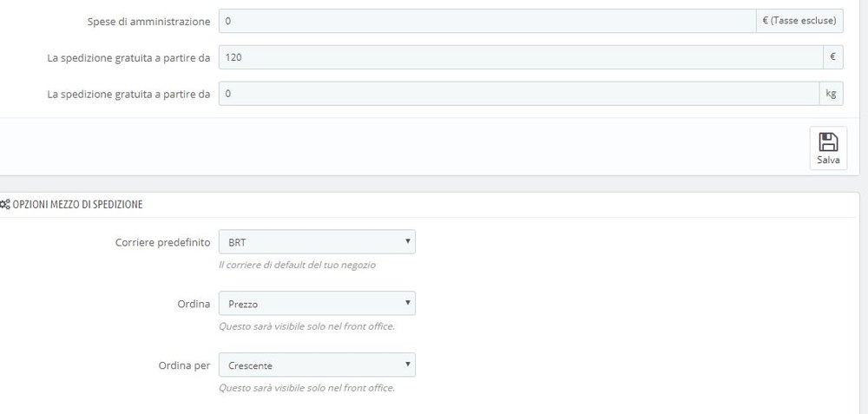The width and height of the screenshot is (868, 414).
Task: Click the Corriere predefinito label
Action: click(163, 242)
